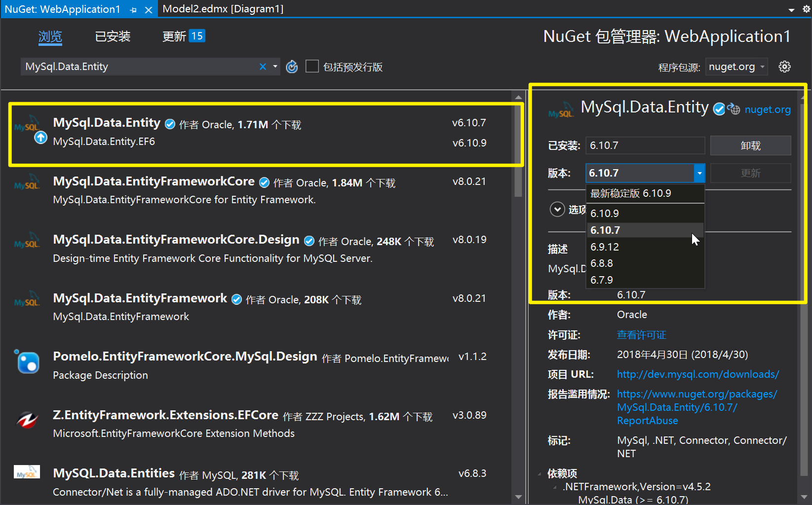Open the search box history dropdown
Screen dimensions: 812x505
275,67
